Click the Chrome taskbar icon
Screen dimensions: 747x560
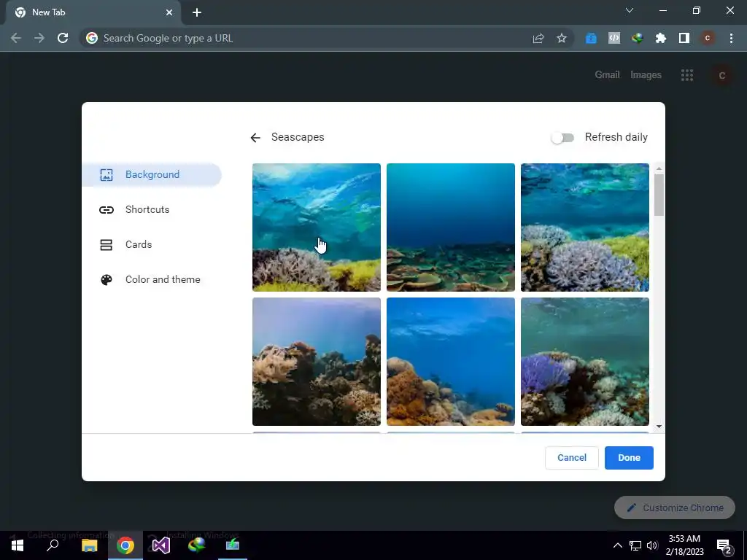click(x=125, y=545)
